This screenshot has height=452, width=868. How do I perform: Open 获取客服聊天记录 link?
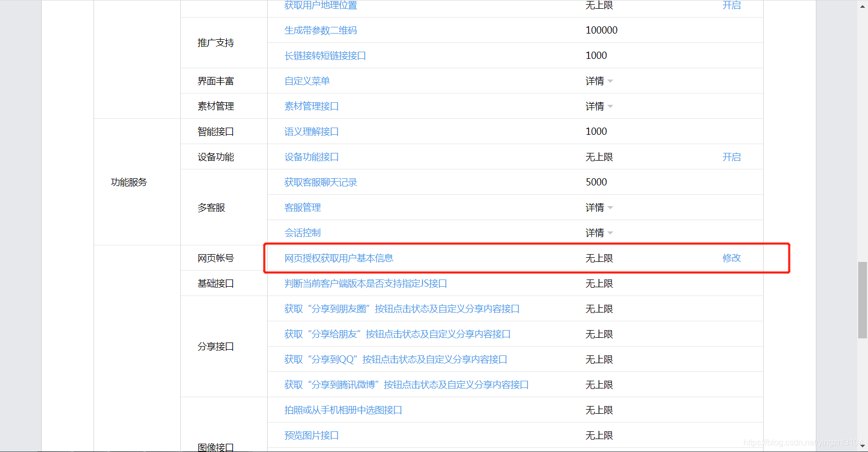coord(320,182)
